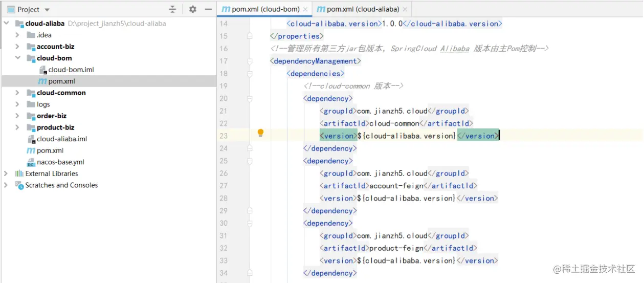Click line number 23 in gutter
Screen dimensions: 644x283
[x=223, y=136]
